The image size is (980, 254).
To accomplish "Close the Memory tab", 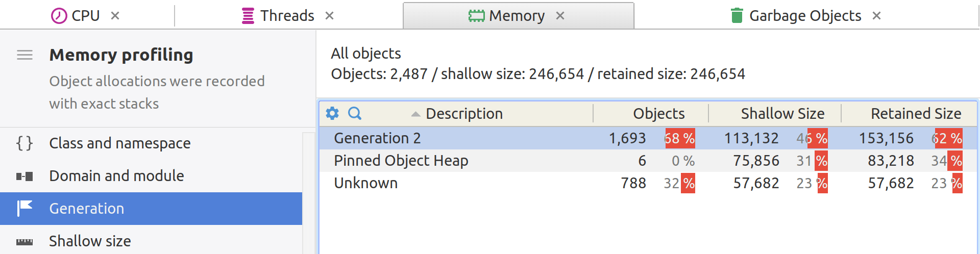I will [x=560, y=16].
